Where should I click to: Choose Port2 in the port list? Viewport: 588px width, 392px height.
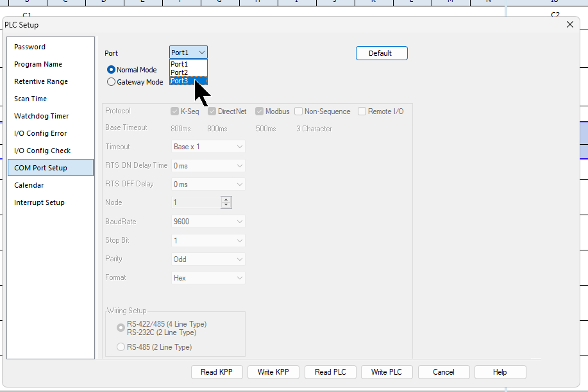click(189, 73)
